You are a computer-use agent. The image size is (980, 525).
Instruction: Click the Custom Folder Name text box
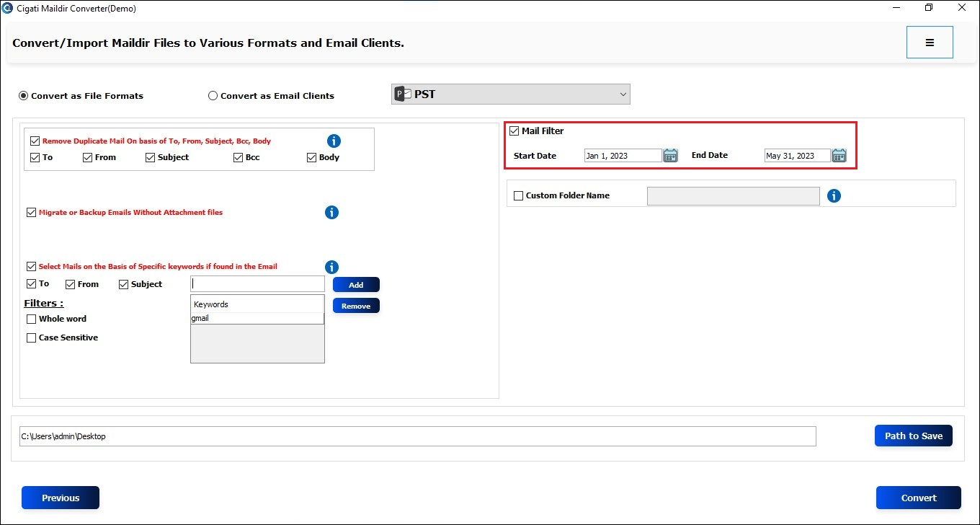click(733, 196)
